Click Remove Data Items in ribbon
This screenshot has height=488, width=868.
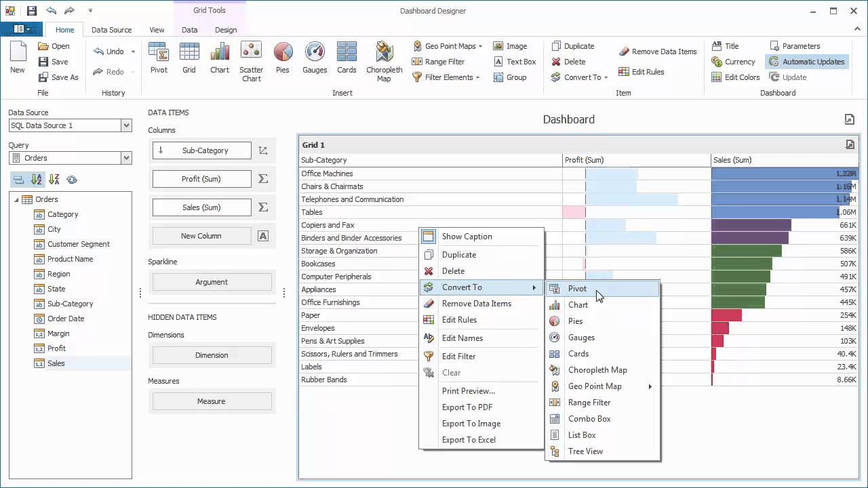[657, 52]
